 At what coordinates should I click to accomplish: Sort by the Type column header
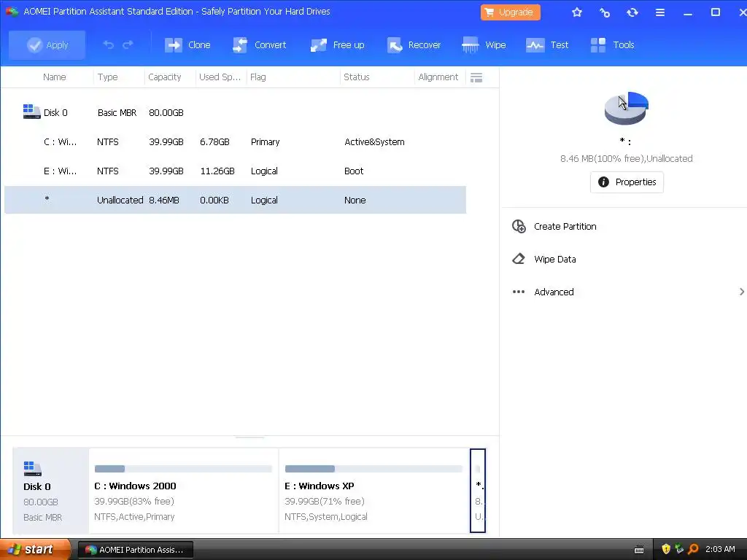pos(108,77)
